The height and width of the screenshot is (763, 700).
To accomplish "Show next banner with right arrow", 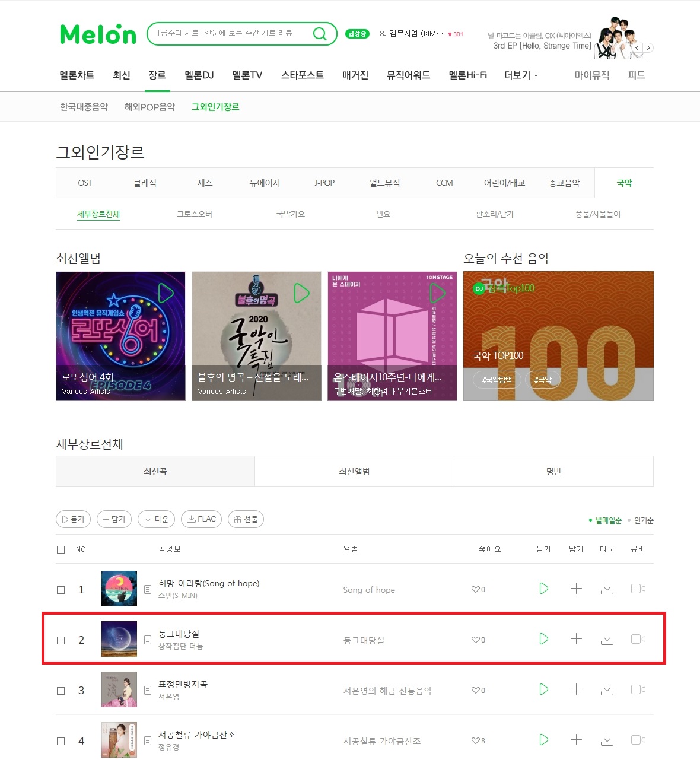I will 648,47.
